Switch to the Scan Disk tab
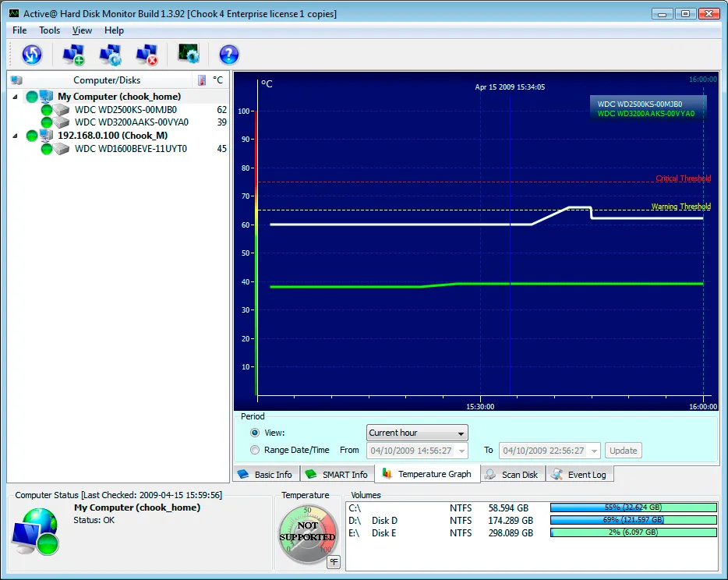Image resolution: width=728 pixels, height=580 pixels. pos(512,474)
